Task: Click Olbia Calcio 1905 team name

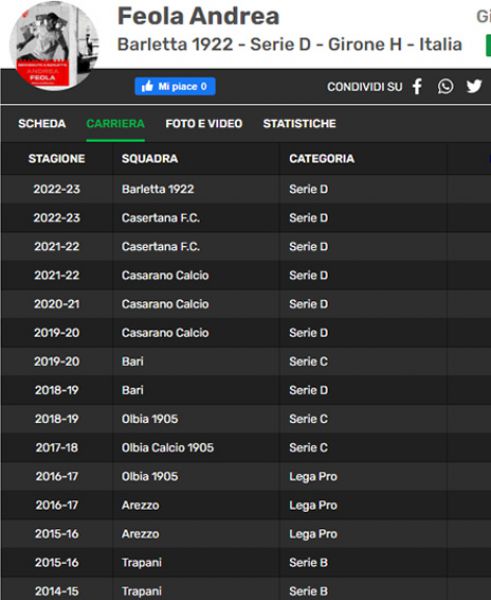Action: [x=168, y=448]
